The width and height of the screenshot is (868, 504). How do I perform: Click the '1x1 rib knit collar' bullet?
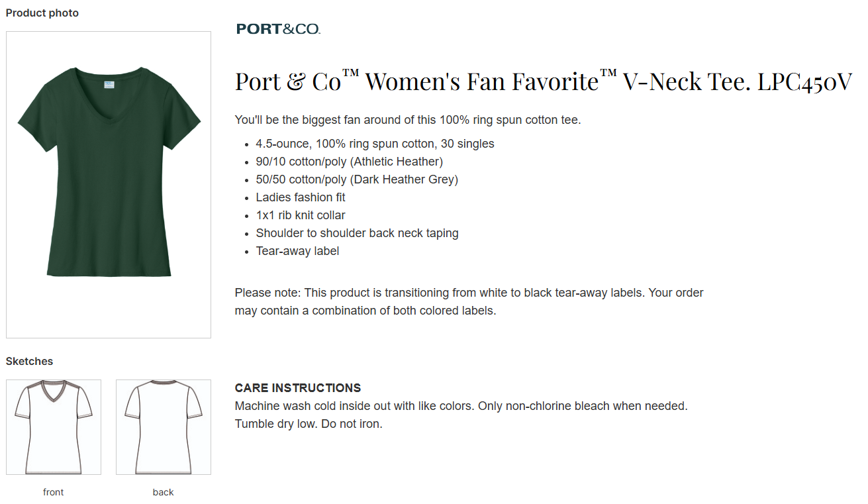(301, 215)
